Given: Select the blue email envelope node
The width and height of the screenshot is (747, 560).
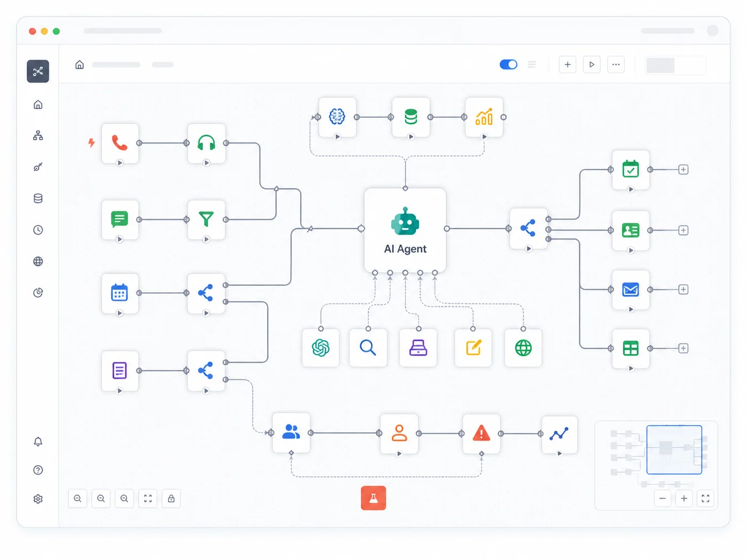Looking at the screenshot, I should click(x=631, y=290).
